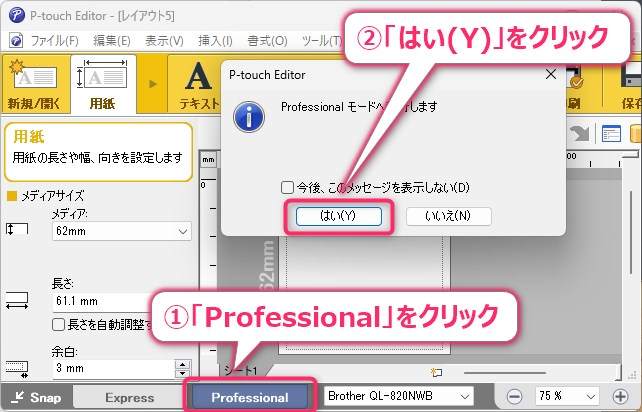
Task: Open the 挿入(I) menu
Action: click(x=215, y=41)
